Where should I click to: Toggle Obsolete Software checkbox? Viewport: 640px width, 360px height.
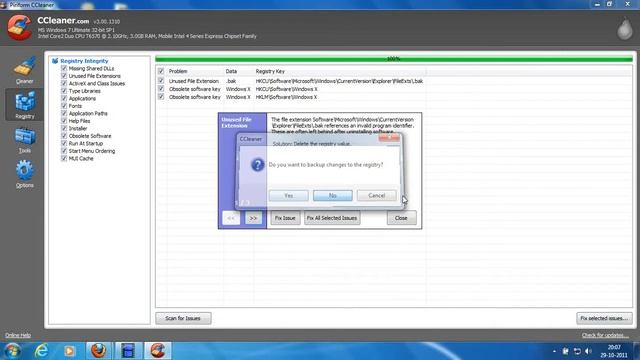click(64, 136)
